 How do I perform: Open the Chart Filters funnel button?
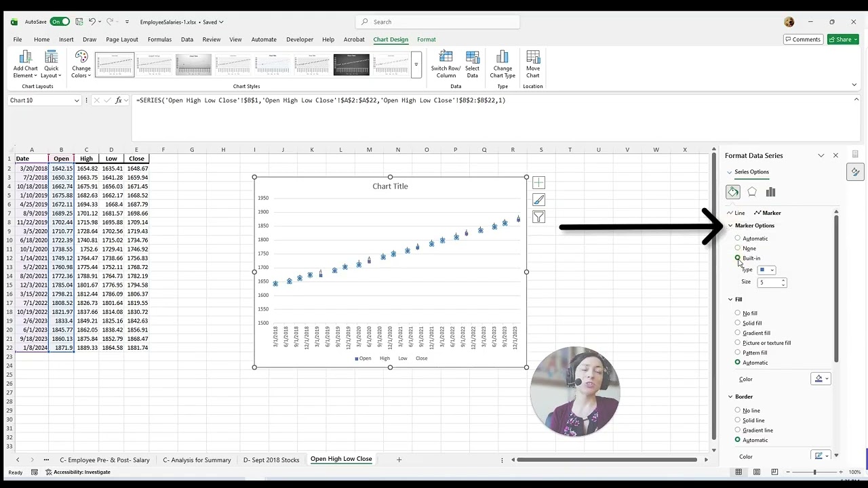point(538,217)
